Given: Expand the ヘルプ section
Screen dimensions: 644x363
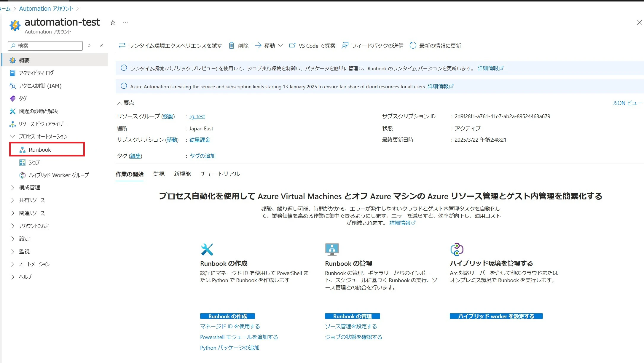Looking at the screenshot, I should click(12, 277).
